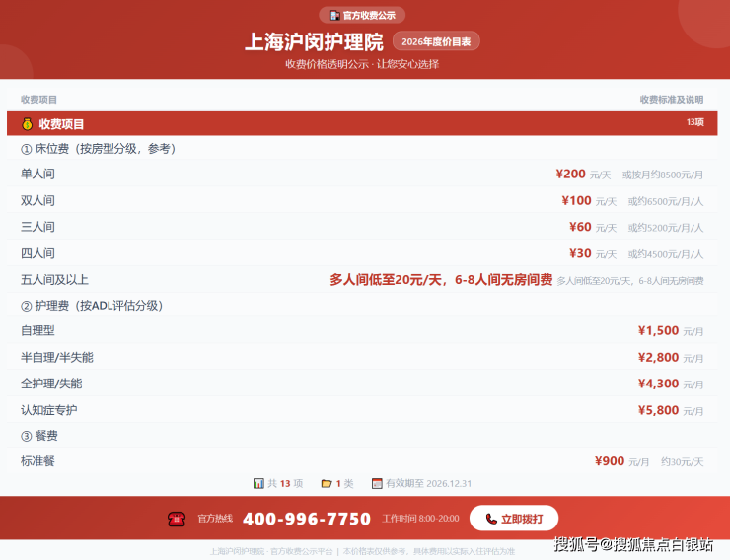This screenshot has width=730, height=560.
Task: Click the 工作时间 8:00-20:00 text
Action: click(420, 519)
